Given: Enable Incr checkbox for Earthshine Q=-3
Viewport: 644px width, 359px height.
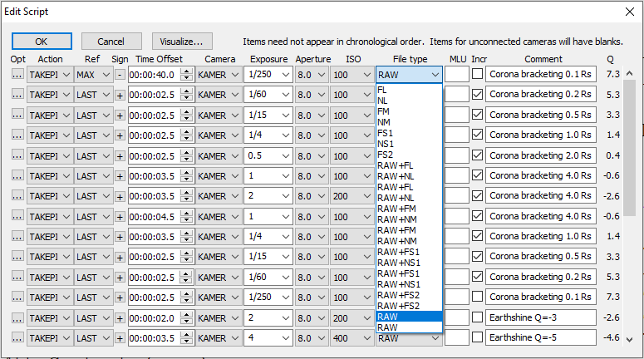Looking at the screenshot, I should pos(477,317).
